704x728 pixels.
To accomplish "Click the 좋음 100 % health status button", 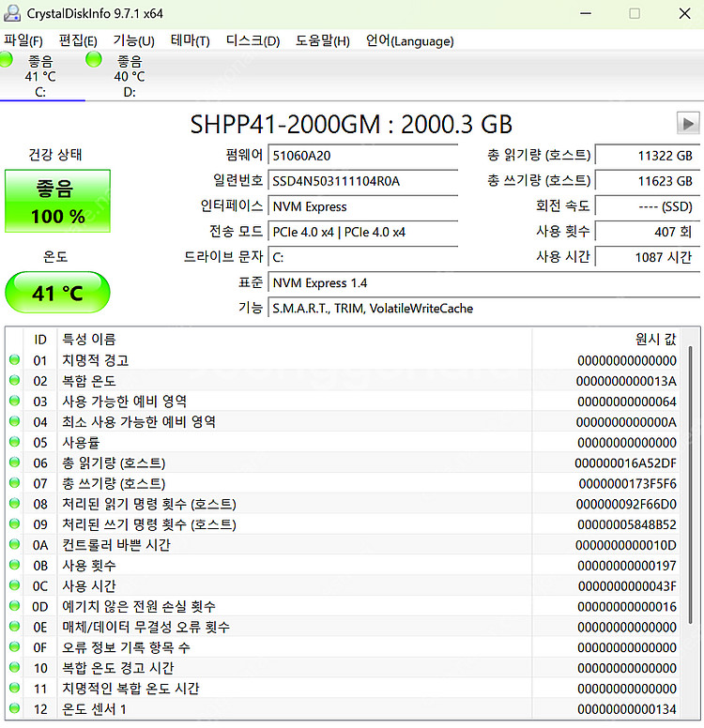I will click(57, 201).
